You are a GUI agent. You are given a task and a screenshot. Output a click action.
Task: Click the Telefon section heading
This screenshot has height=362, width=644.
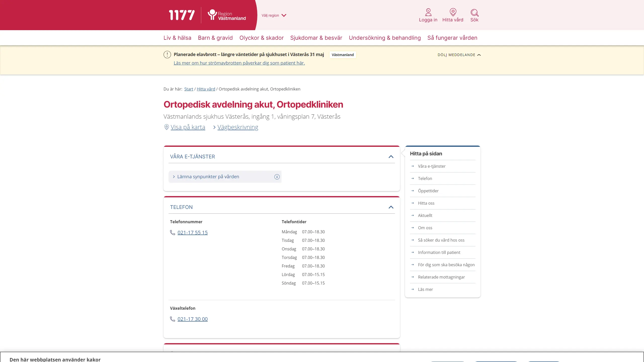point(181,207)
